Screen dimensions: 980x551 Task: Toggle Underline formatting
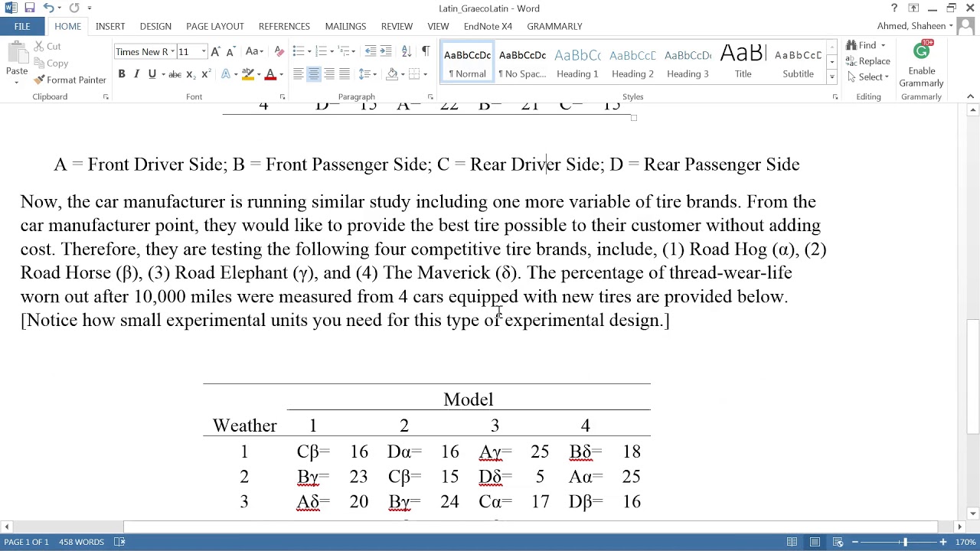coord(152,74)
